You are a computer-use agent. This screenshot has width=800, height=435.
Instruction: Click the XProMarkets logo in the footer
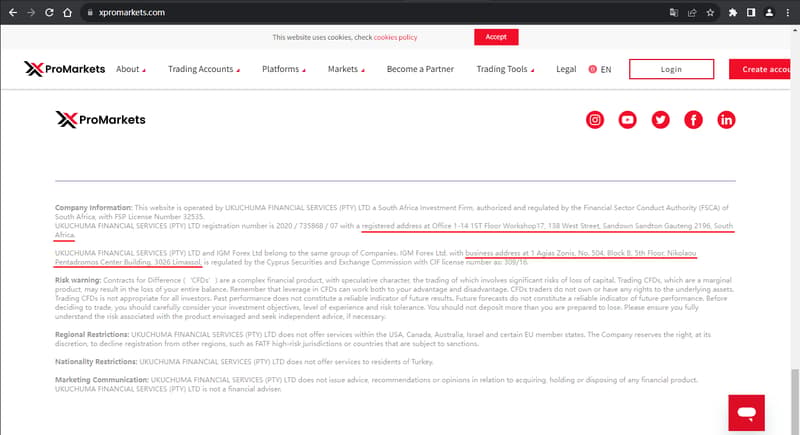tap(101, 120)
